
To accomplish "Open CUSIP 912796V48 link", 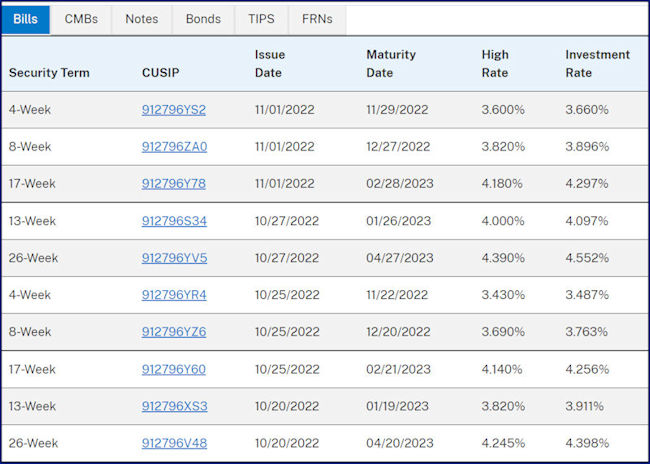I will (x=174, y=443).
